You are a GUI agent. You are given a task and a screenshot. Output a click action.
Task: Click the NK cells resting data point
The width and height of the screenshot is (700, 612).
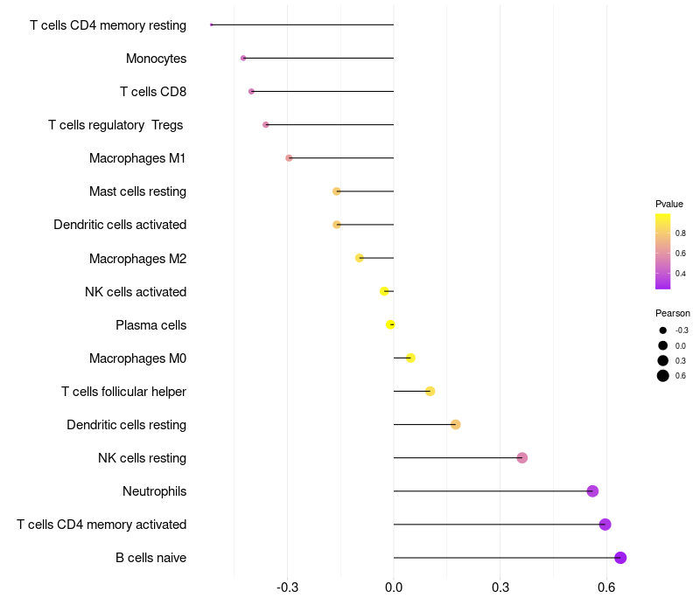522,458
